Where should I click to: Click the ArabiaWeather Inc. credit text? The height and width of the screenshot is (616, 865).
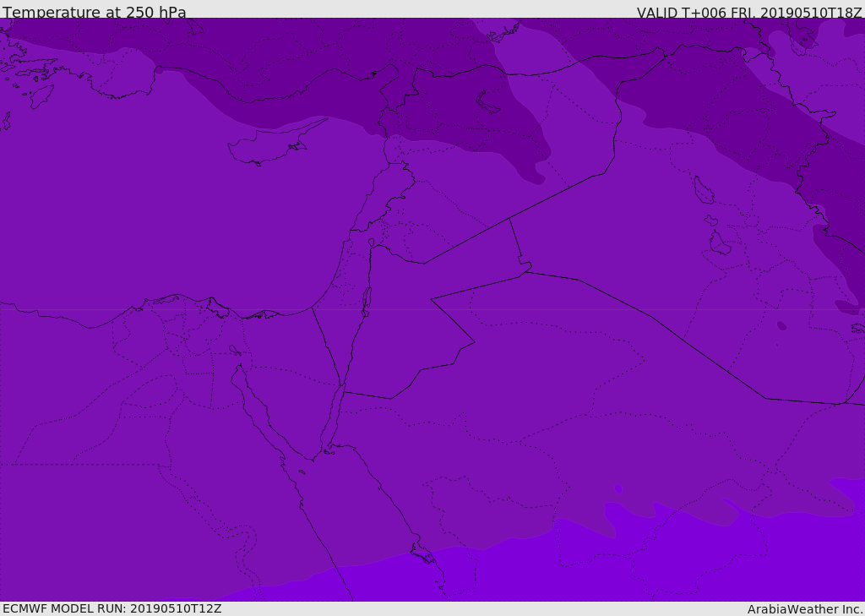(x=804, y=609)
